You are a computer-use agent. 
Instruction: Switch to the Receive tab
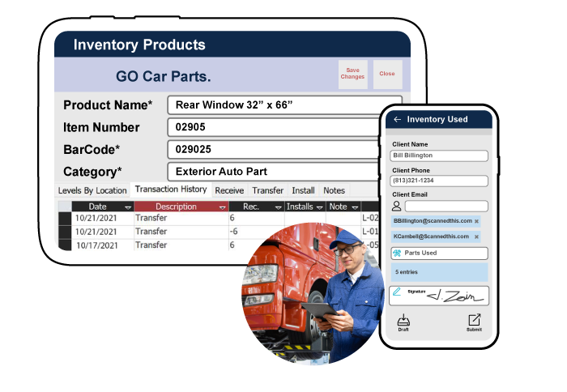[x=229, y=190]
